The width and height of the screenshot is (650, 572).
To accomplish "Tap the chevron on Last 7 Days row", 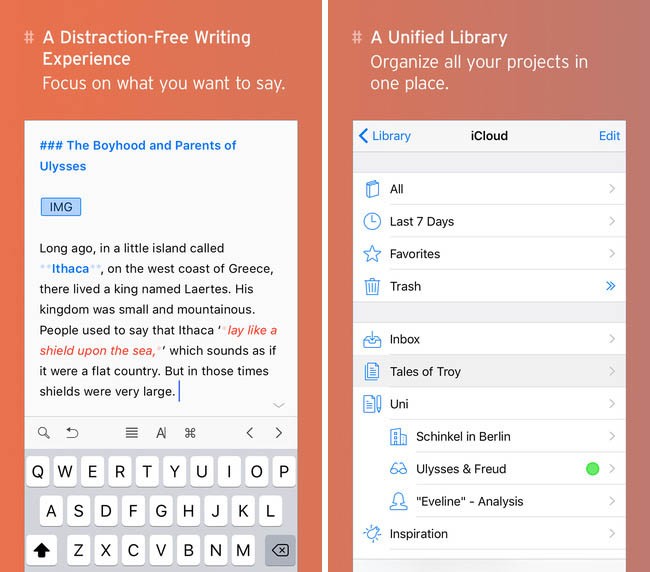I will point(612,221).
